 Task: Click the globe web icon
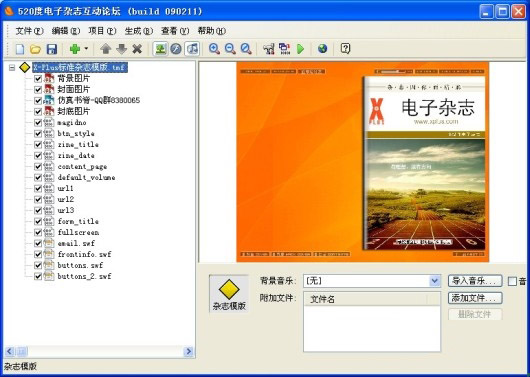click(322, 49)
